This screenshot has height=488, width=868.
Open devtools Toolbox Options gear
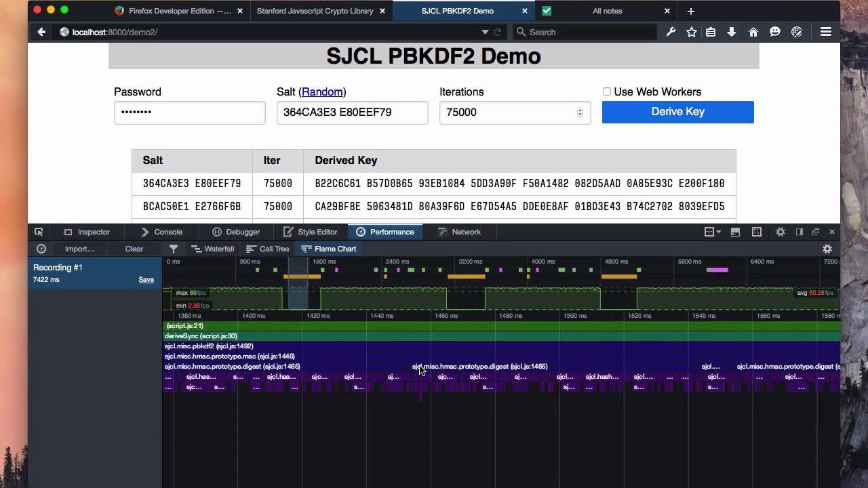[781, 232]
